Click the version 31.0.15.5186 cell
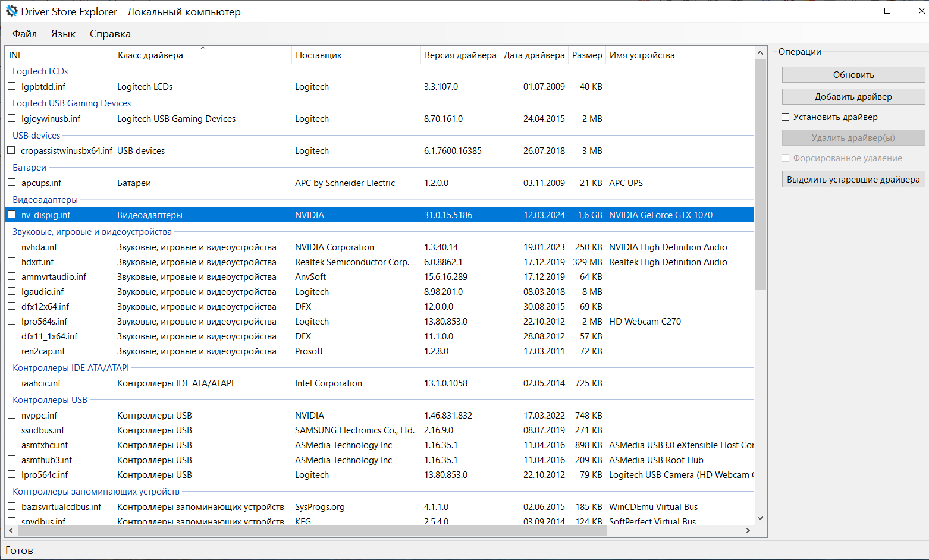This screenshot has height=560, width=929. 448,215
